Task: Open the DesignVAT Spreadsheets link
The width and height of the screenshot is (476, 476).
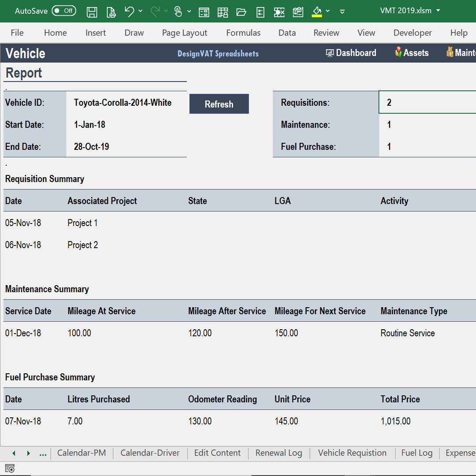Action: 218,53
